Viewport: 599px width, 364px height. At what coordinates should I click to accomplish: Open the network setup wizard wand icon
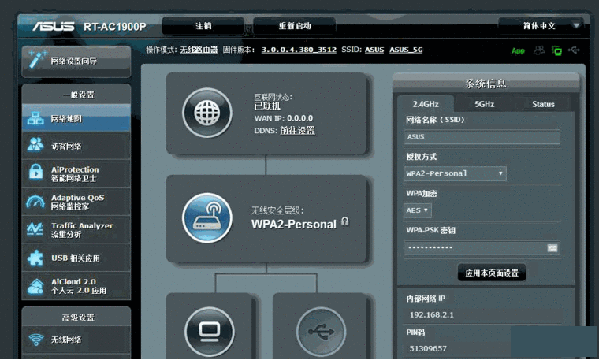pos(37,60)
